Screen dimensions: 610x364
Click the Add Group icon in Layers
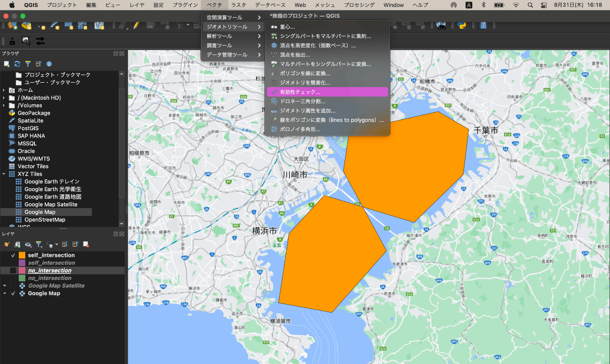pos(17,245)
